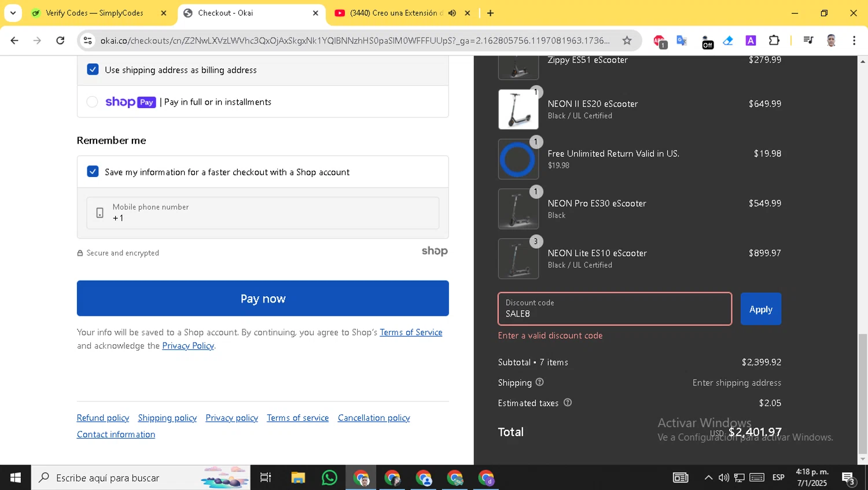Open the Google Translate extension icon
Screen dimensions: 868x490
click(x=682, y=40)
